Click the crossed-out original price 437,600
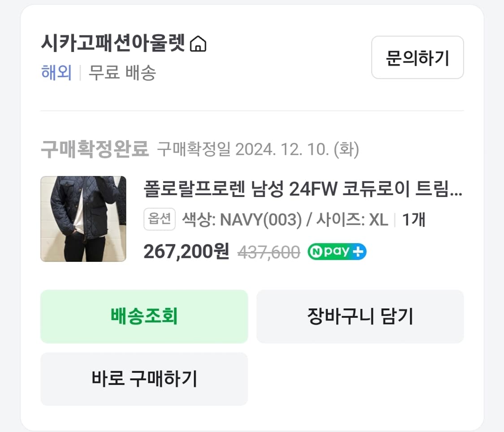 (269, 252)
